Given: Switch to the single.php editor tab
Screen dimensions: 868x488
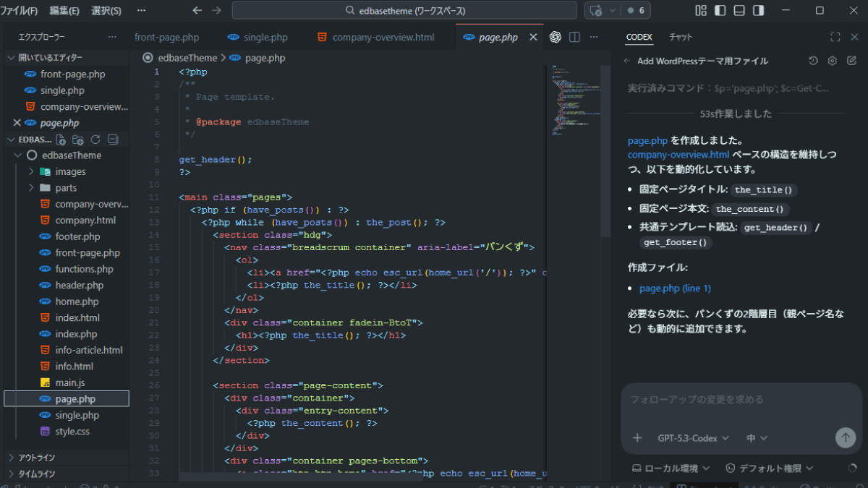Looking at the screenshot, I should [x=265, y=38].
